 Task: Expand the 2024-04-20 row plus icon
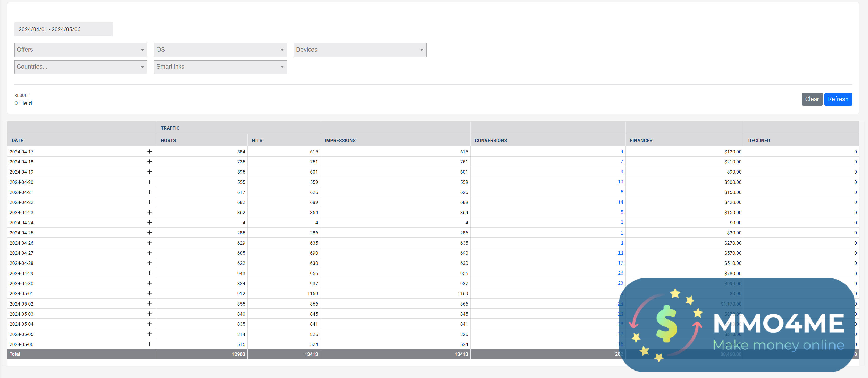click(x=149, y=182)
